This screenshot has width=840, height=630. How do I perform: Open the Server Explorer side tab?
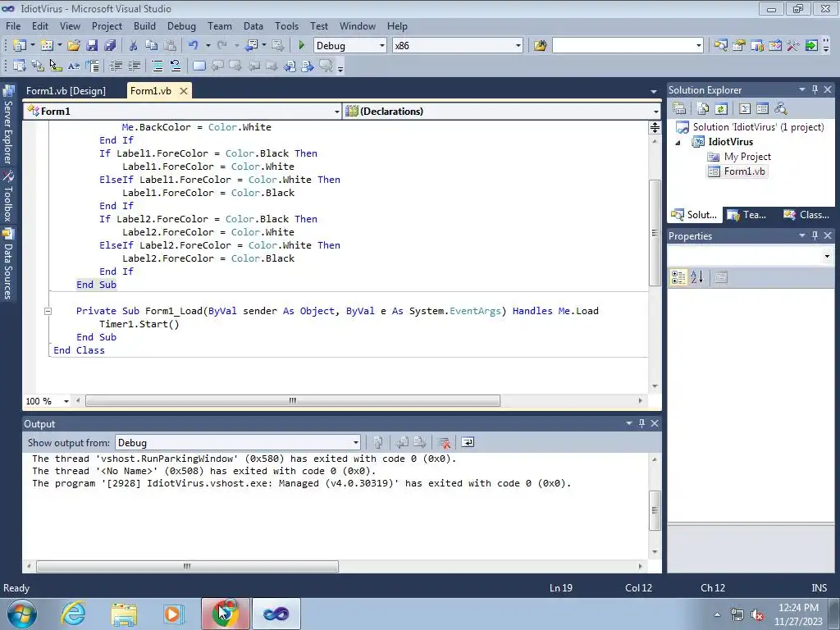(8, 126)
